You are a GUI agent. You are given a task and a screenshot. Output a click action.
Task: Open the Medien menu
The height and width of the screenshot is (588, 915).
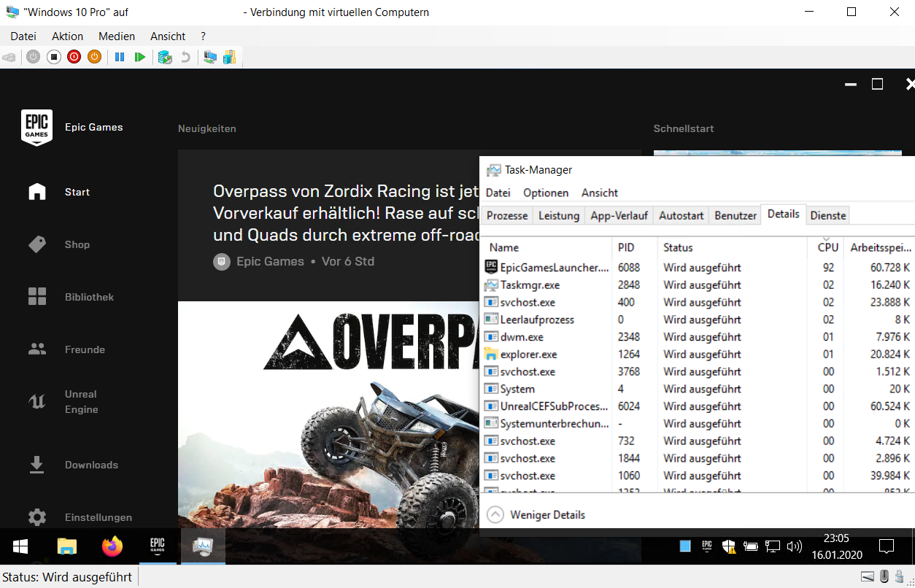117,36
